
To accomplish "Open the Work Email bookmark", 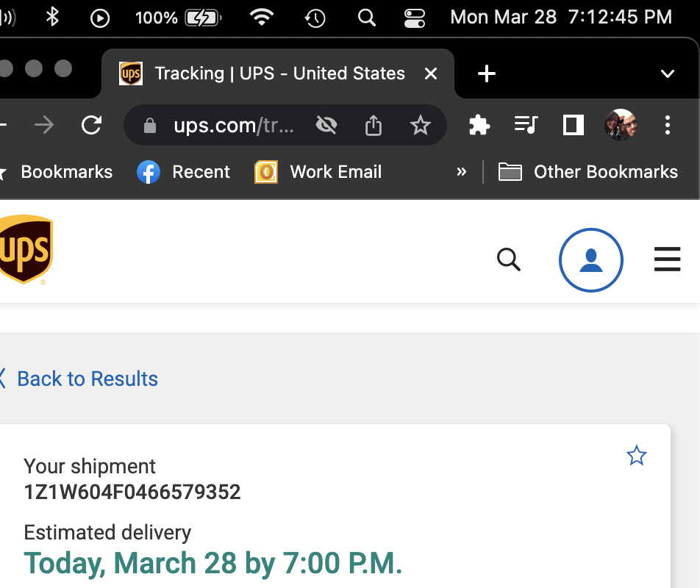I will pyautogui.click(x=319, y=172).
